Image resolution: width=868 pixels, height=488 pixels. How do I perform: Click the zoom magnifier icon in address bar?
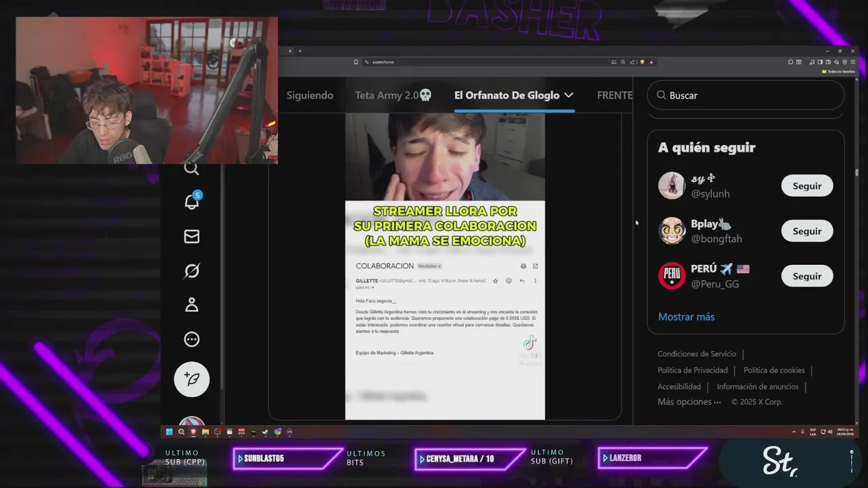(623, 62)
